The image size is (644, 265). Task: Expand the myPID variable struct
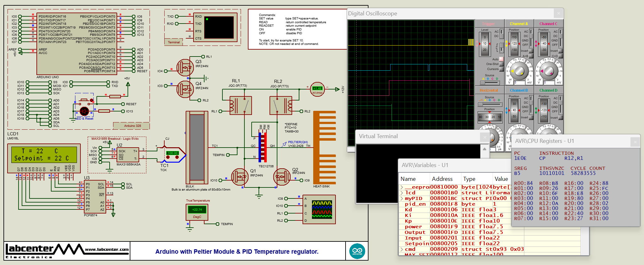402,198
